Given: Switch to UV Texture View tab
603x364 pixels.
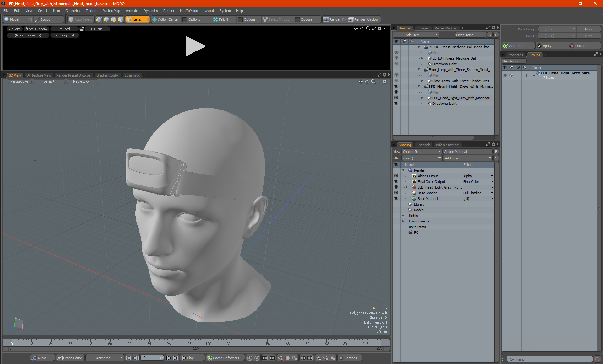Looking at the screenshot, I should (x=39, y=75).
